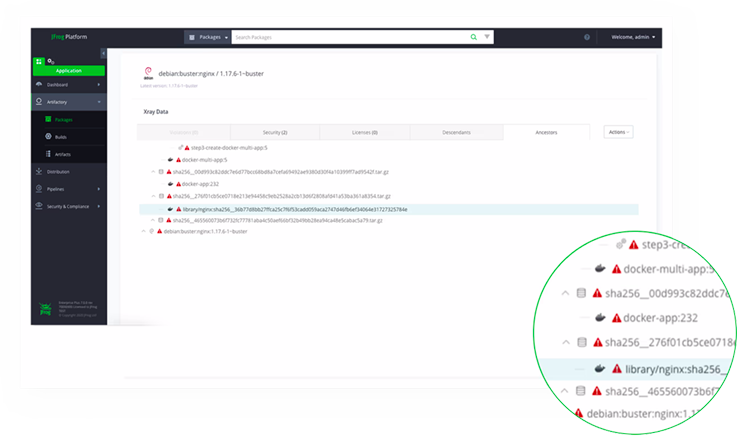This screenshot has width=737, height=436.
Task: Click in the Search Packages field
Action: coord(350,37)
